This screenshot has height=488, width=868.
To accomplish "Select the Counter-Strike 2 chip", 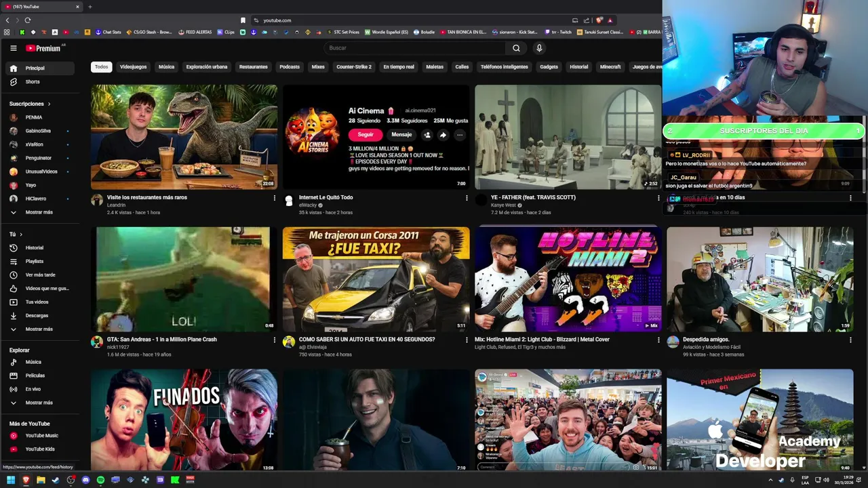I will (354, 66).
